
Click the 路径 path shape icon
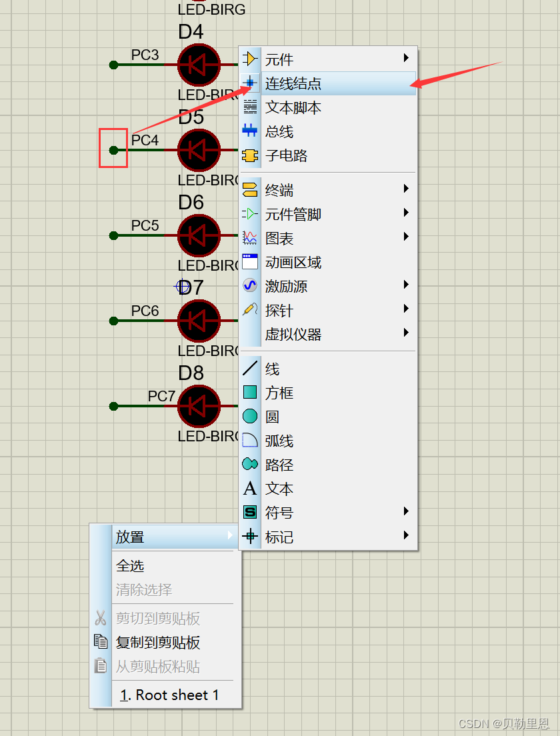click(x=250, y=464)
